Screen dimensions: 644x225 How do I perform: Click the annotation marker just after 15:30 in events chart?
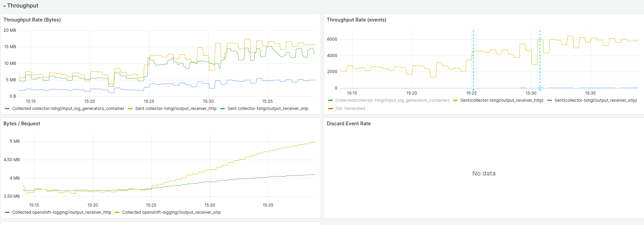[x=540, y=89]
